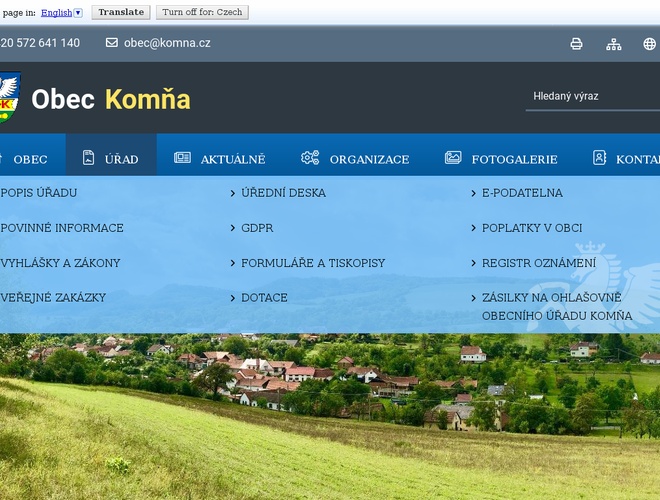Open the translate language dropdown arrow
660x500 pixels.
coord(78,13)
